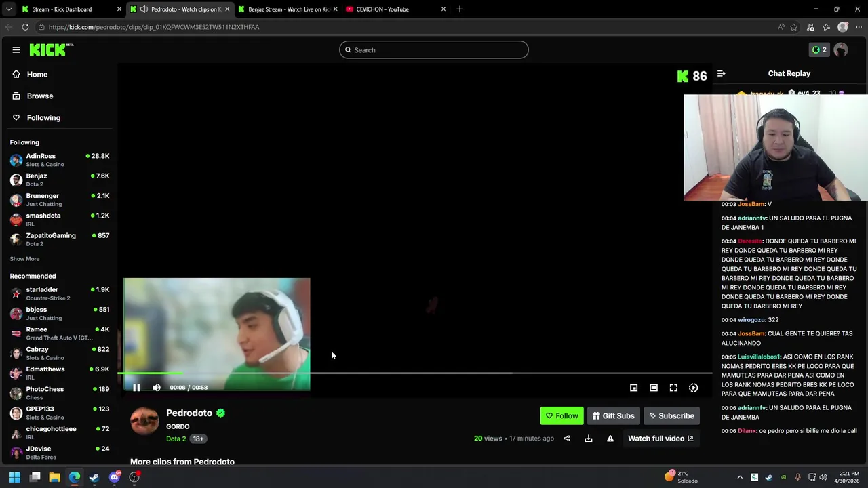Viewport: 868px width, 488px height.
Task: Click the Gift Subs button
Action: 613,415
